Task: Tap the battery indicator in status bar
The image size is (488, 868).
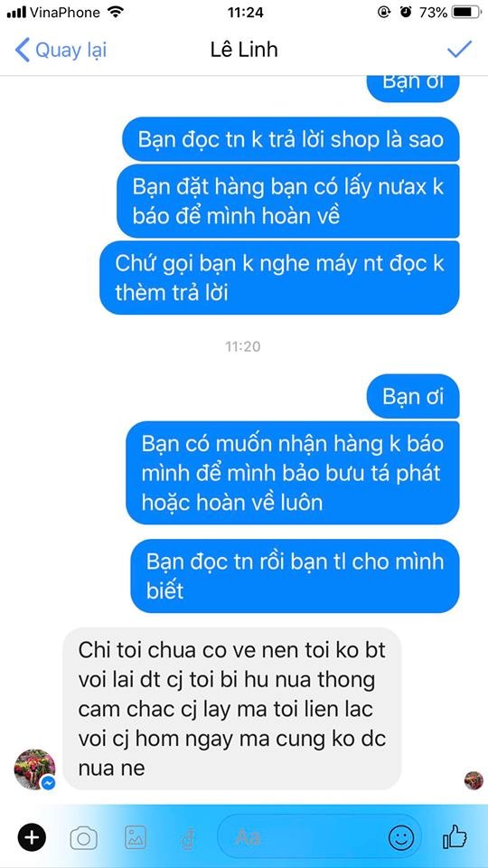Action: pyautogui.click(x=467, y=12)
